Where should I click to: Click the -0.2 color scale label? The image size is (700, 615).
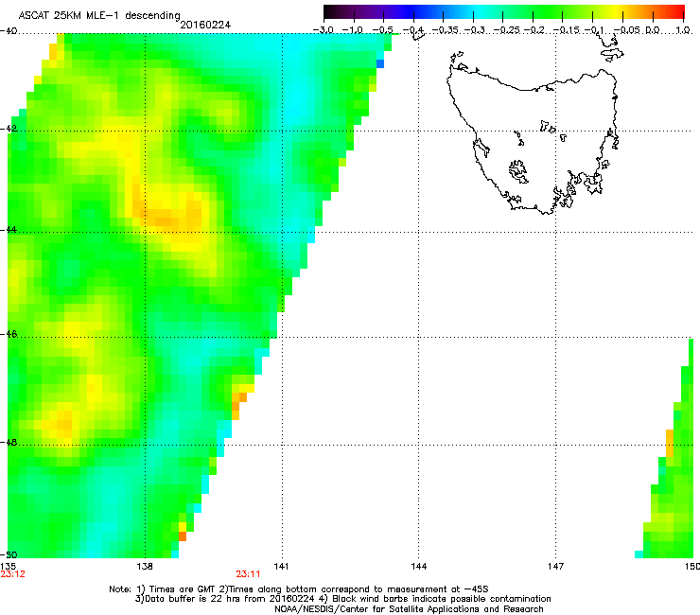(x=534, y=30)
